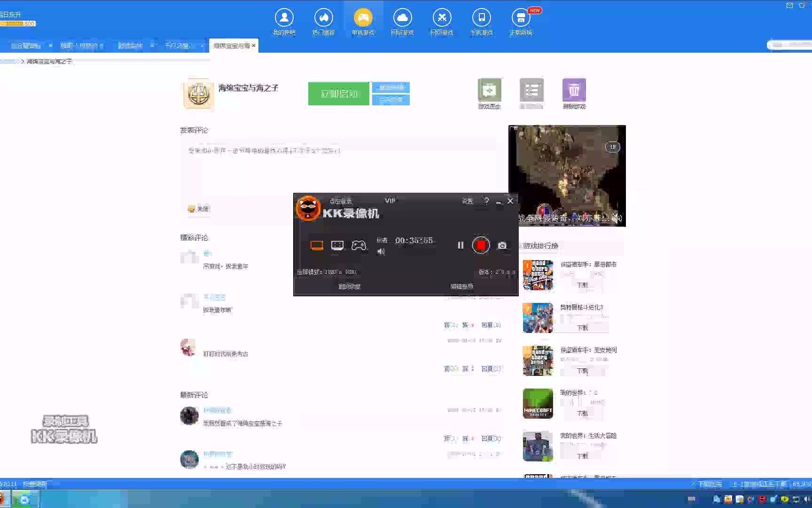Screen dimensions: 812x508
Task: Open 侠盗猎车手：圣安地列 thumbnail
Action: pyautogui.click(x=538, y=361)
